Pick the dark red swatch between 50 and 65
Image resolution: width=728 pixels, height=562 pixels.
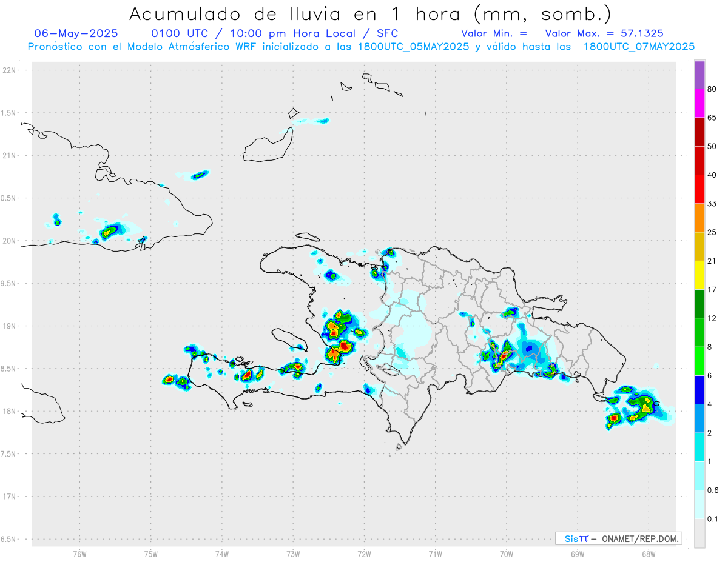point(699,132)
